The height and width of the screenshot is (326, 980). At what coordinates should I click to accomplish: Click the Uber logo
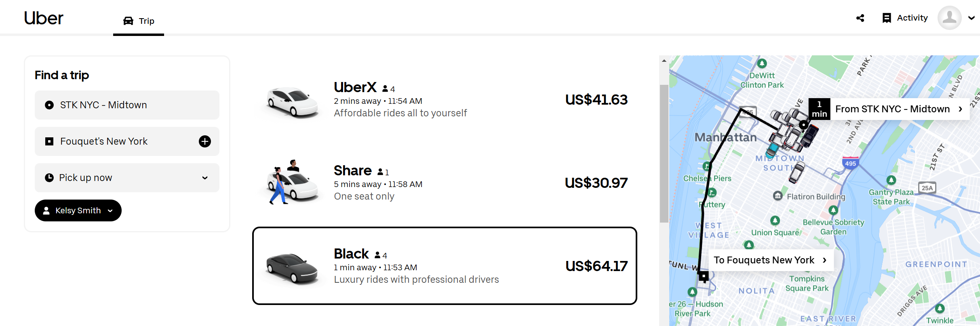pos(44,18)
